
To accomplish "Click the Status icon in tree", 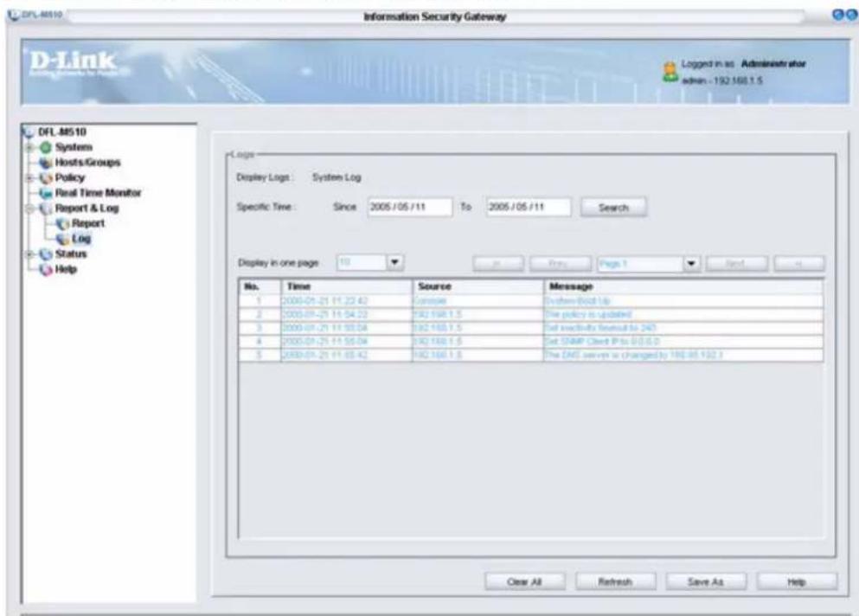I will coord(46,254).
